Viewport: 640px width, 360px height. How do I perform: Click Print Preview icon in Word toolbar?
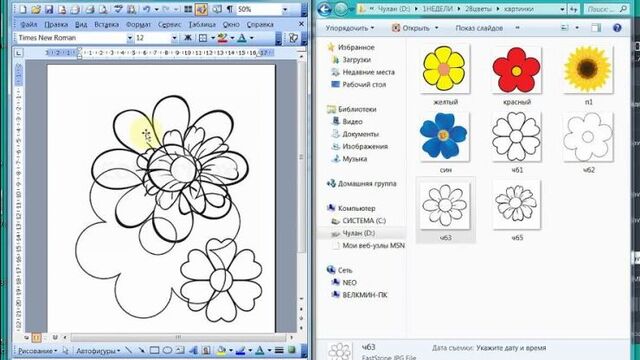pos(103,9)
